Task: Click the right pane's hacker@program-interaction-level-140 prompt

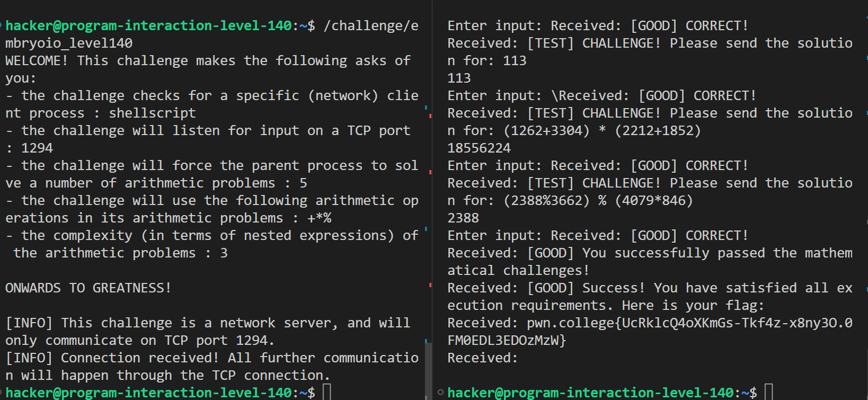Action: [x=590, y=393]
